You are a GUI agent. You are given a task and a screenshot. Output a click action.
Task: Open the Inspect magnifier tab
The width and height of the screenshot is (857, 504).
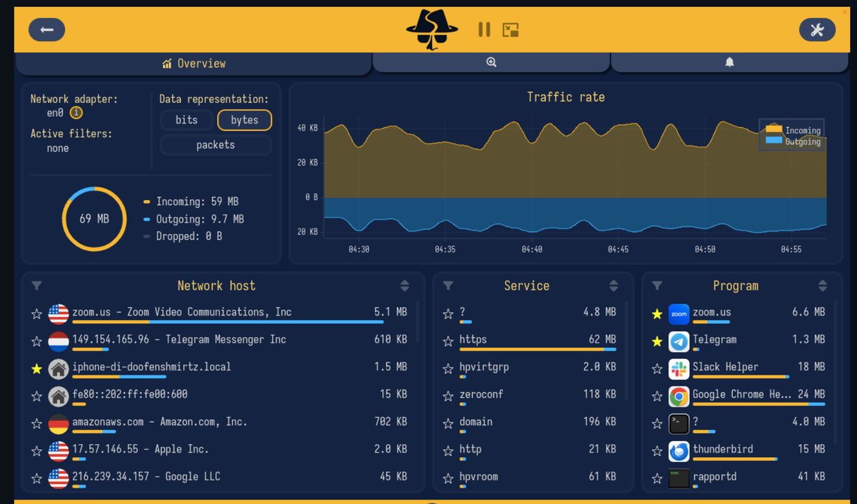(x=491, y=63)
